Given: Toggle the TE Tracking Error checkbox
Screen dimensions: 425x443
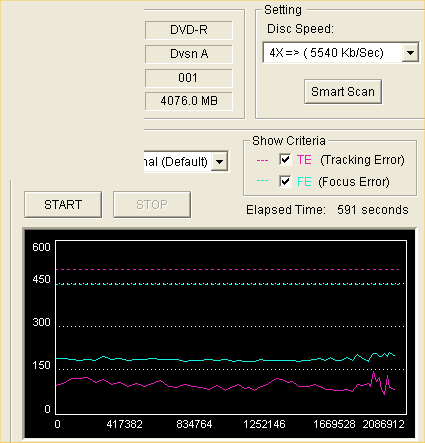Looking at the screenshot, I should (x=285, y=160).
